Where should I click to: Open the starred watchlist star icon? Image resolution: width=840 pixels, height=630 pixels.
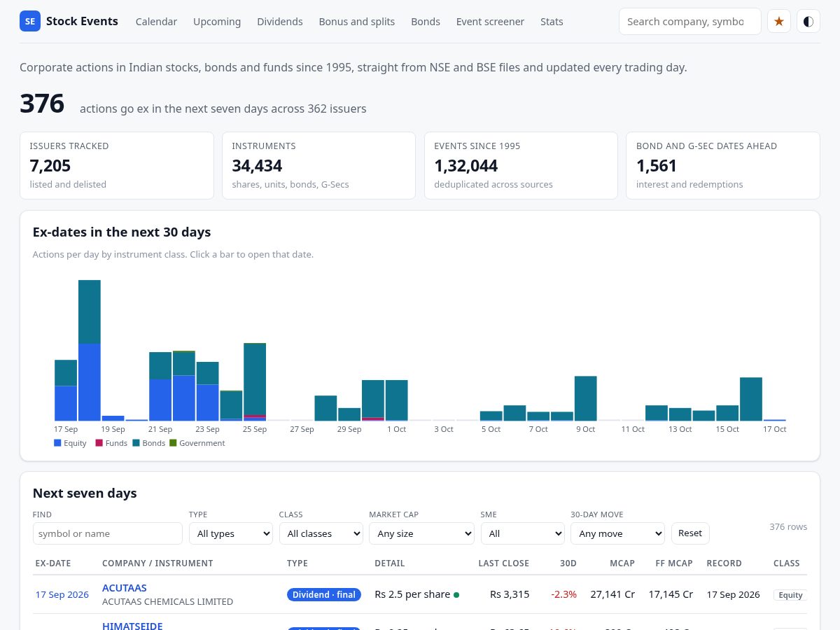779,22
